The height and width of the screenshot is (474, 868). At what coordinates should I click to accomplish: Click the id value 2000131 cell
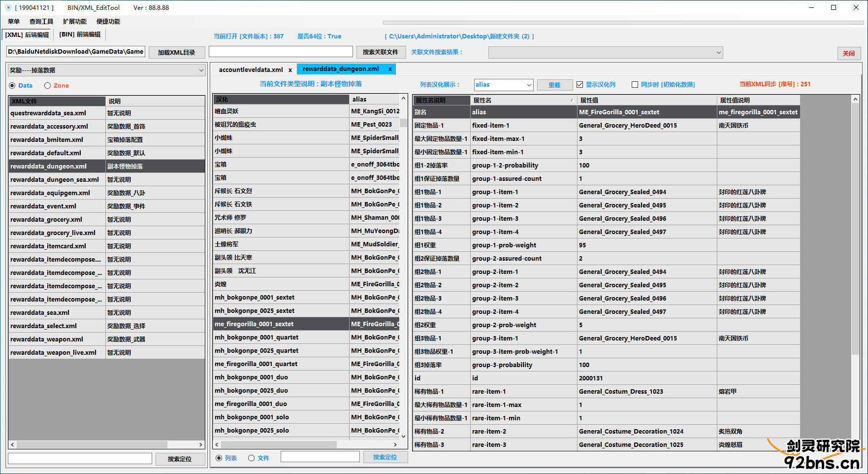[x=647, y=378]
